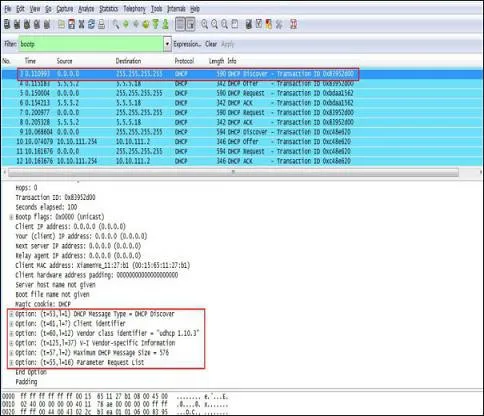Screen dimensions: 484x416
Task: Close this capture file icon
Action: point(81,24)
